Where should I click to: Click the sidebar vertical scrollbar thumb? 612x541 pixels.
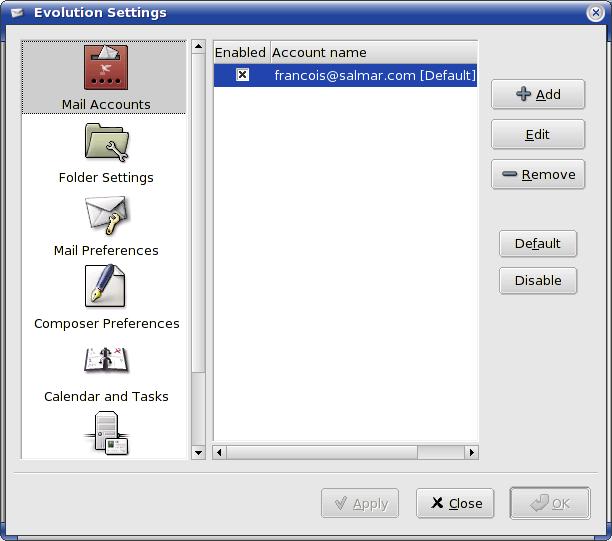[x=198, y=213]
